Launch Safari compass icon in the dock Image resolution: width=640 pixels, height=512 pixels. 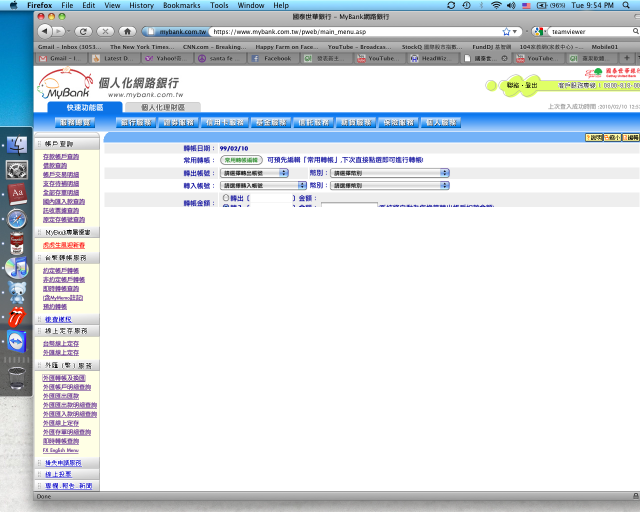click(17, 219)
